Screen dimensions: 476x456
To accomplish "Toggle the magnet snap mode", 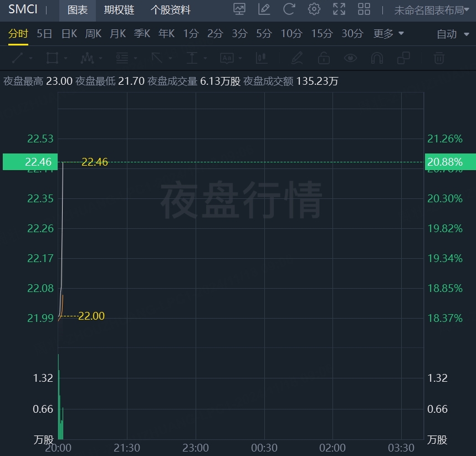I will [377, 58].
